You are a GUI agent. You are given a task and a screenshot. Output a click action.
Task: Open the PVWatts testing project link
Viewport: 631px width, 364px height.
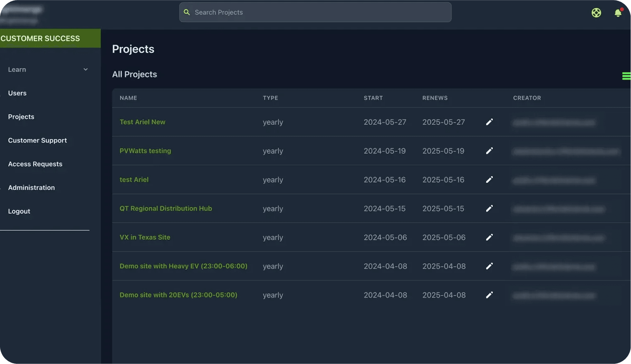pos(145,151)
